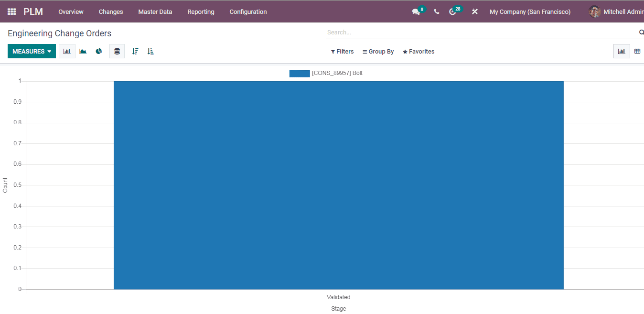Viewport: 644px width, 314px height.
Task: Select the bar chart view type
Action: (x=67, y=51)
